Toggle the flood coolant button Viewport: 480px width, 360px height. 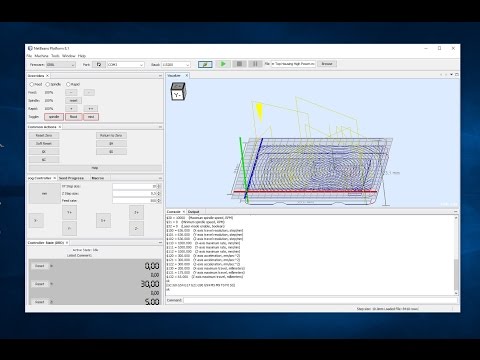click(x=74, y=117)
